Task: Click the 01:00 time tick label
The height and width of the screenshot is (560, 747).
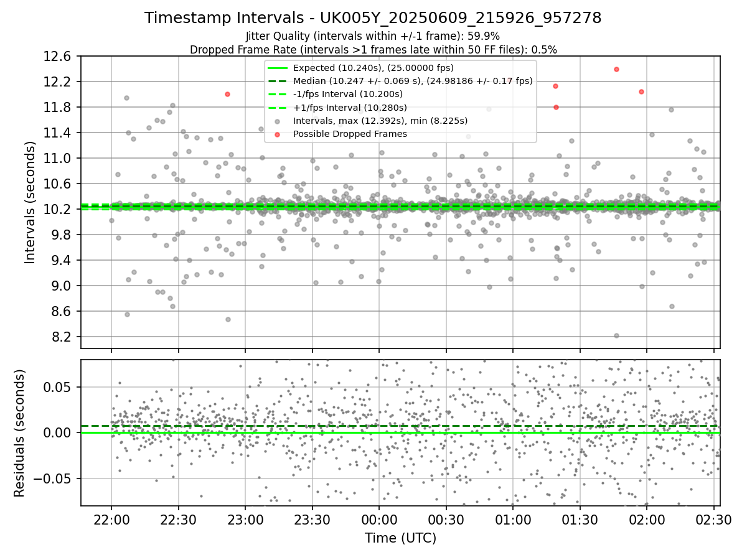Action: [x=513, y=520]
